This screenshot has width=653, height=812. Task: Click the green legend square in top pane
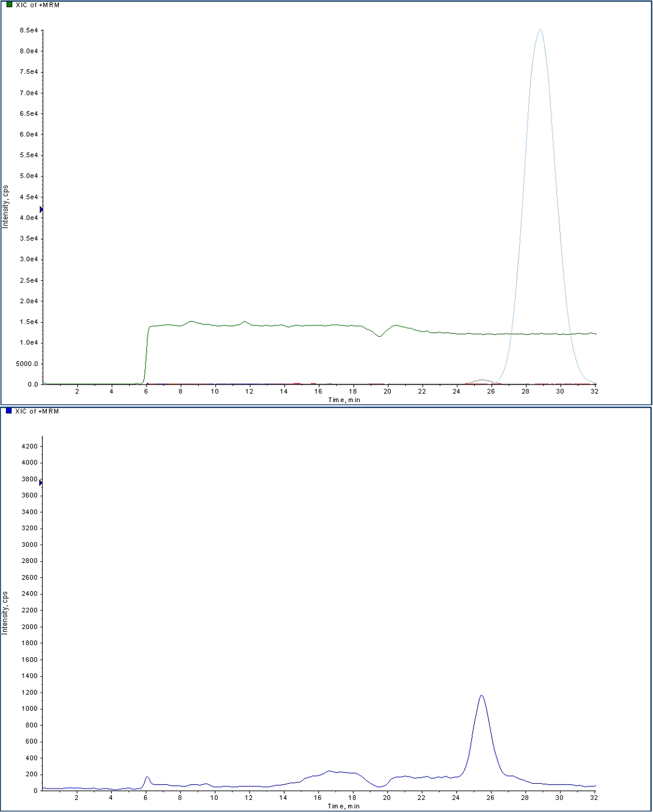(9, 5)
